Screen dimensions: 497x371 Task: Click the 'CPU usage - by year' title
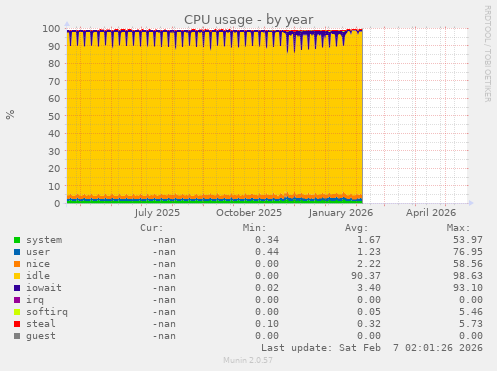pyautogui.click(x=248, y=20)
